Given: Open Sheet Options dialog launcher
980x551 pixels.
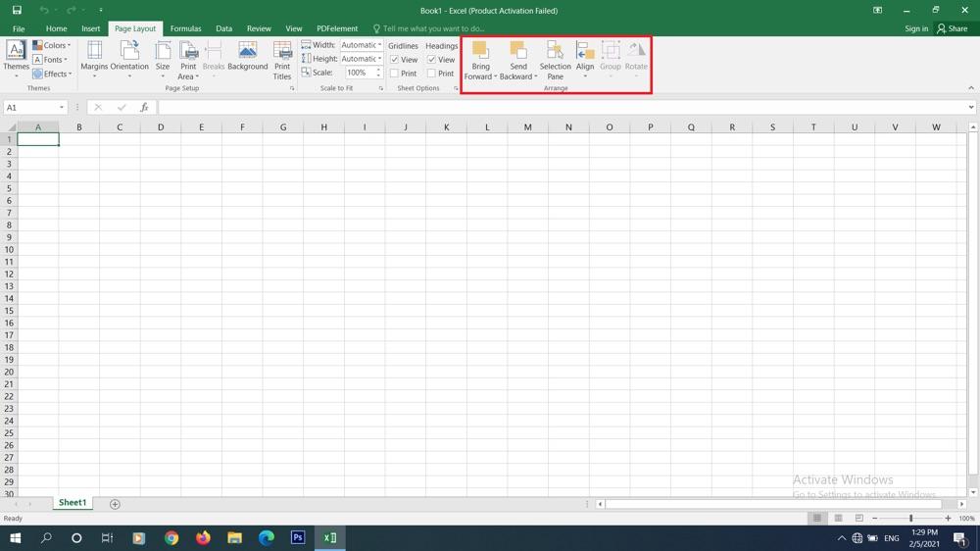Looking at the screenshot, I should 455,89.
